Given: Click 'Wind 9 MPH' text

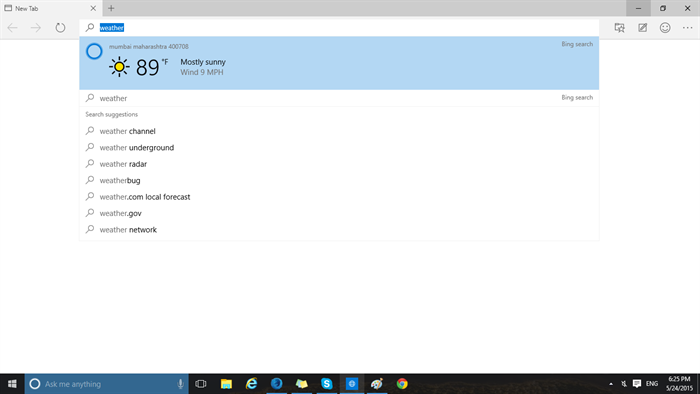Looking at the screenshot, I should pos(202,72).
